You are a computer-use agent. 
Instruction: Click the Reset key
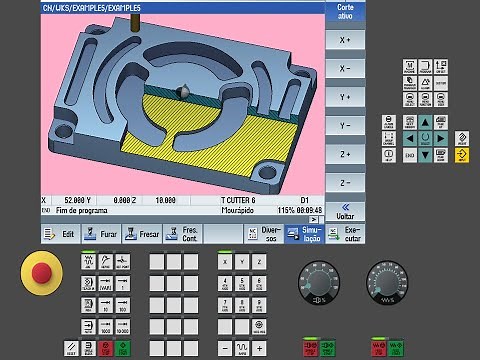tap(71, 348)
